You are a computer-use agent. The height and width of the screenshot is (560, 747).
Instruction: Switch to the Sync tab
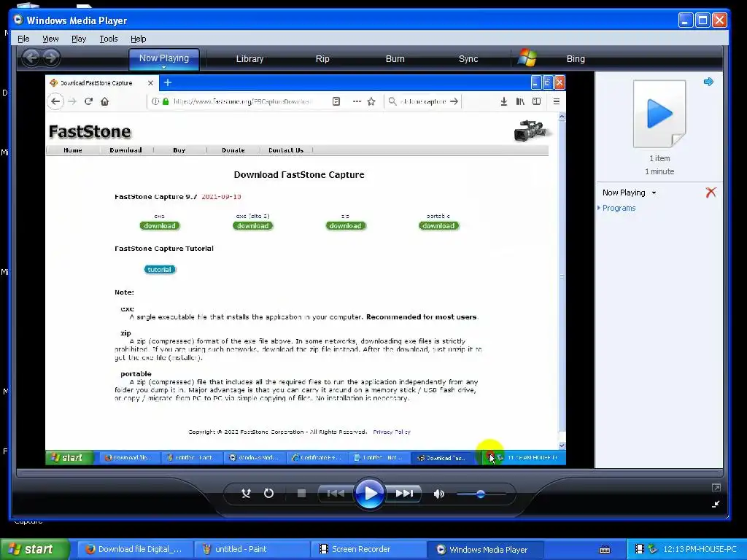tap(468, 59)
